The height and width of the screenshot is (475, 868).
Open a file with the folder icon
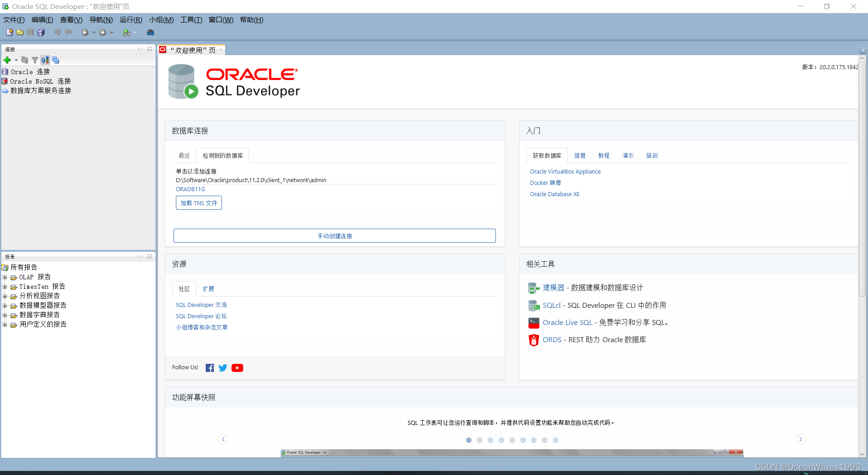pos(20,33)
